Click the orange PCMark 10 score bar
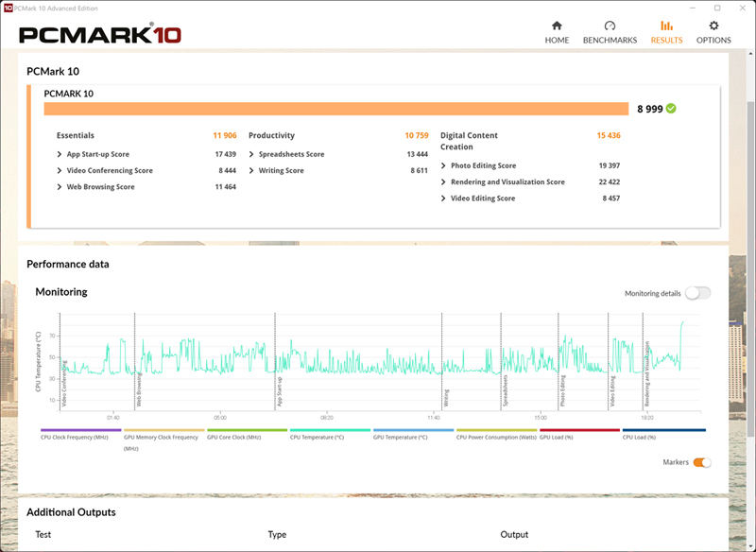This screenshot has height=552, width=756. tap(336, 109)
